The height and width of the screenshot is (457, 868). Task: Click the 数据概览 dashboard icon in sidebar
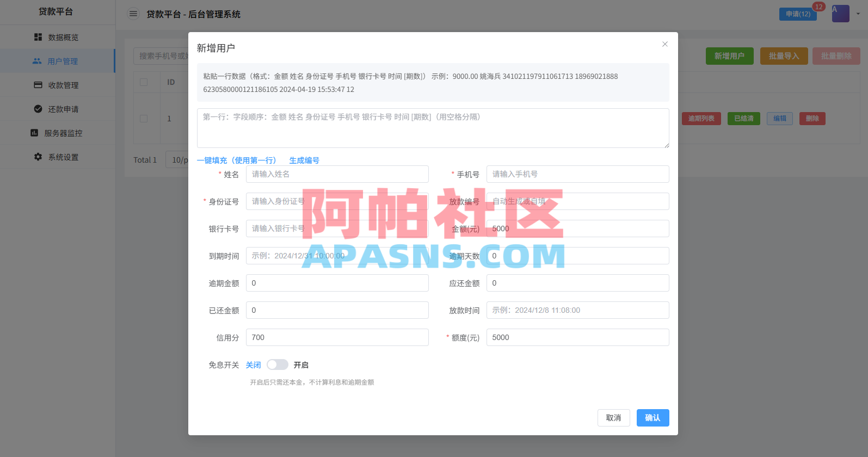click(38, 37)
